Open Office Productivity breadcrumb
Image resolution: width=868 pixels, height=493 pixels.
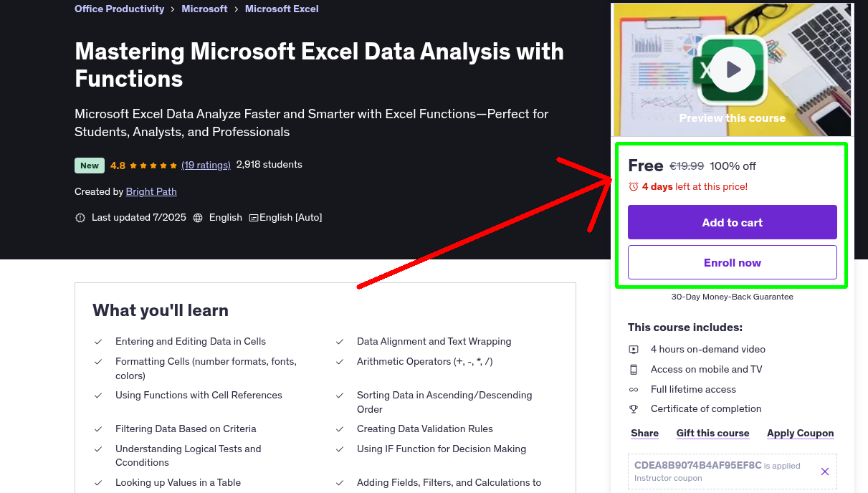[x=120, y=9]
